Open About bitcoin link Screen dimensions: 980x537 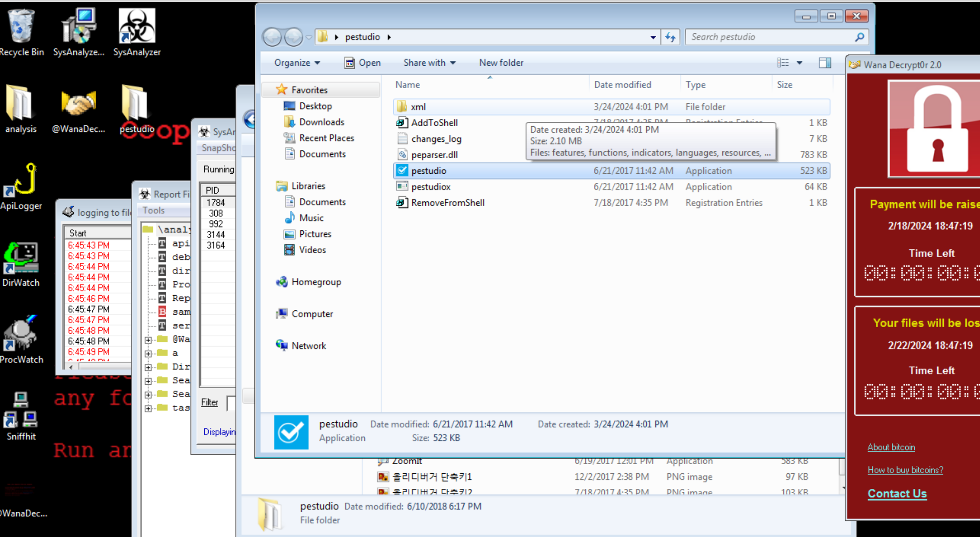point(891,447)
